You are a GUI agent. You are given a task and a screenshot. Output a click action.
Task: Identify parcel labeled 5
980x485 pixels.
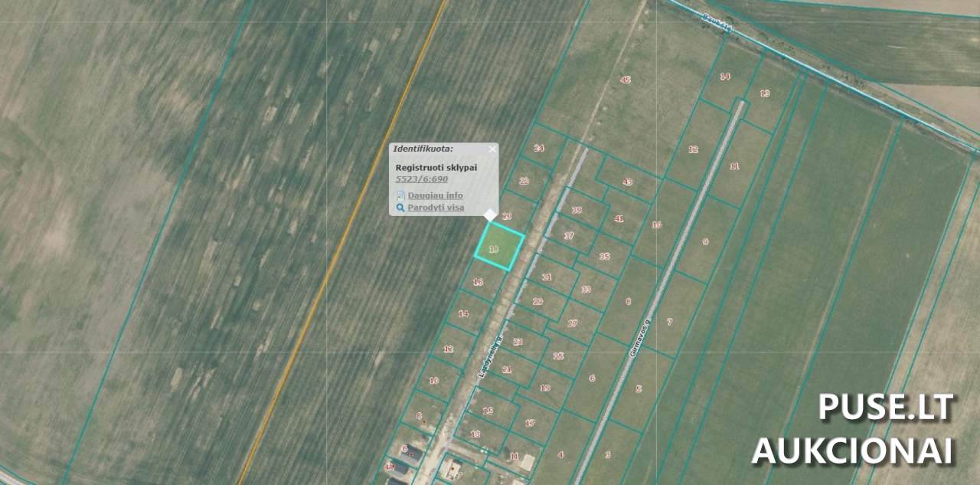[639, 389]
